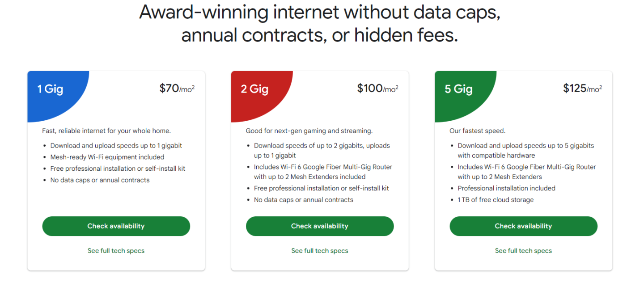Click Check availability for the 5 Gig plan
Screen dimensions: 644x287
coord(523,226)
